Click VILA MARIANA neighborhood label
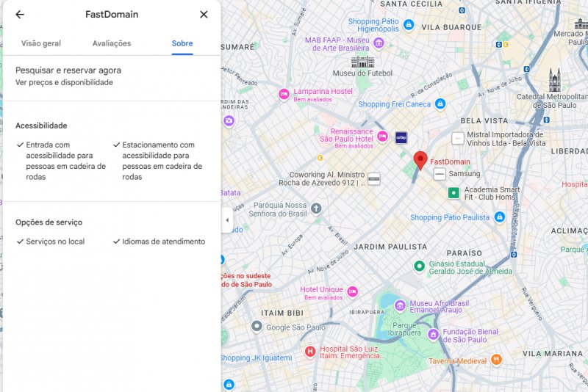This screenshot has height=392, width=588. 553,353
